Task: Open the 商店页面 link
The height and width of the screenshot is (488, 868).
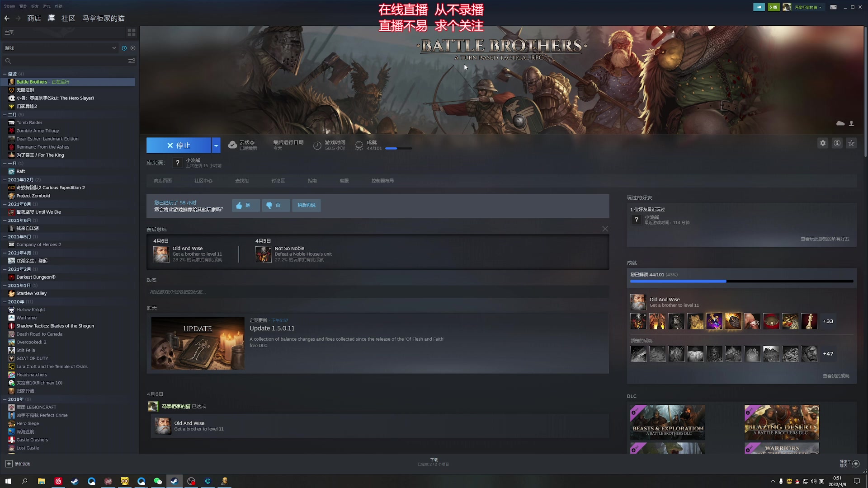Action: [163, 181]
